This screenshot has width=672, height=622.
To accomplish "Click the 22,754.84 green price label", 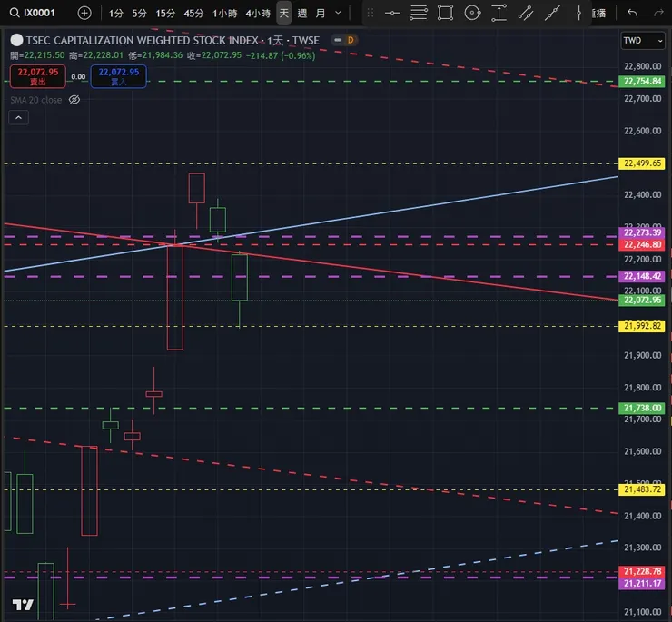I will click(x=642, y=82).
